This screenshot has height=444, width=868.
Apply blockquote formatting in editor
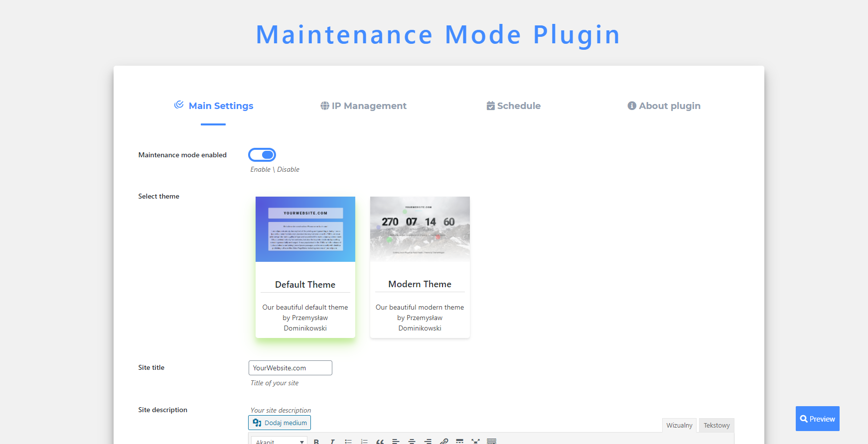(380, 442)
